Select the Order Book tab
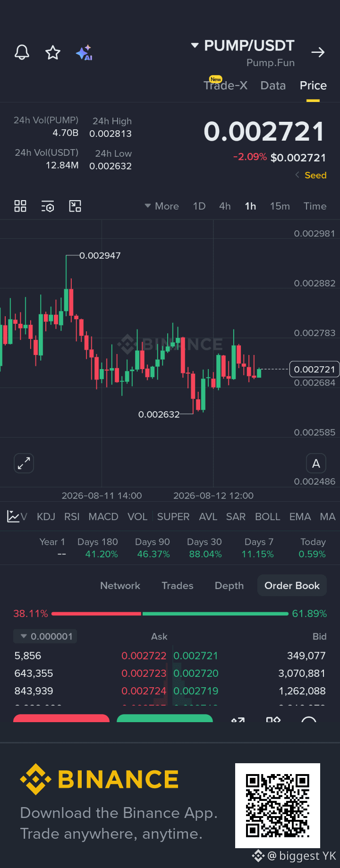This screenshot has height=868, width=340. (292, 585)
